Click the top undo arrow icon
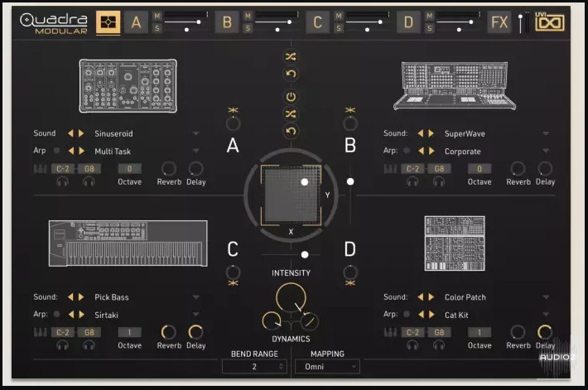Screen dimensions: 588x390 tap(291, 74)
